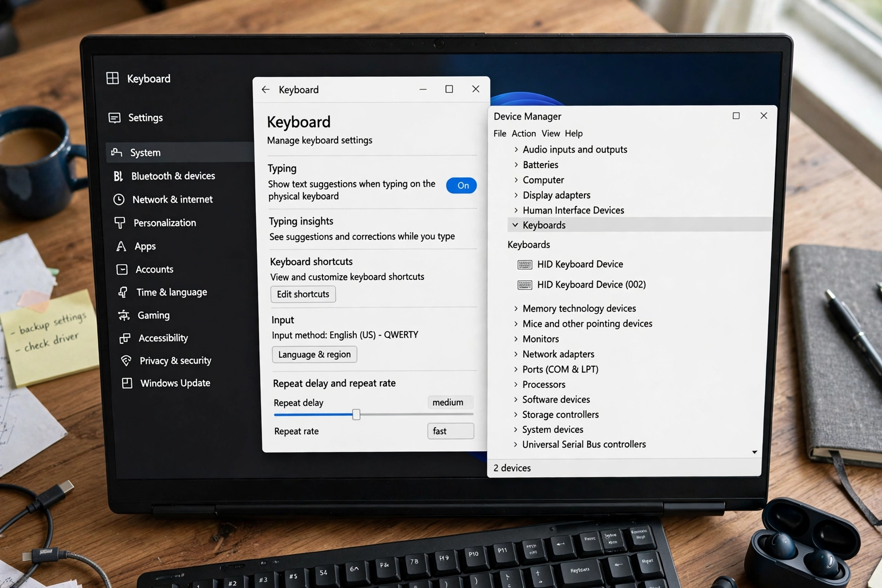The height and width of the screenshot is (588, 882).
Task: Click 'Manage keyboard settings' subtitle text
Action: coord(320,140)
